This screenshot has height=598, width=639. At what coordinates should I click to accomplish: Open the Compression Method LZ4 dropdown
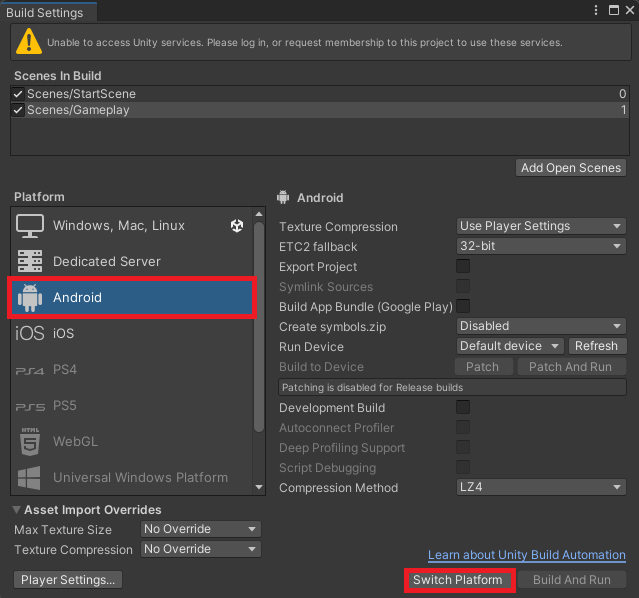point(541,487)
